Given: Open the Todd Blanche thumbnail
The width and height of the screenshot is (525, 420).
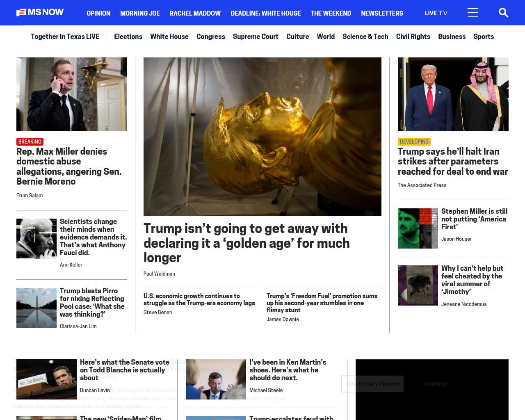Looking at the screenshot, I should click(46, 379).
